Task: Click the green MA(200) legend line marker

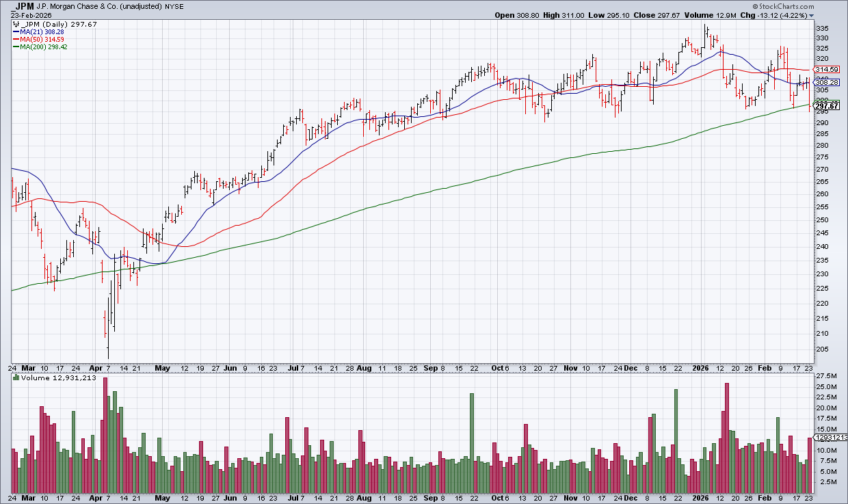Action: pyautogui.click(x=15, y=47)
